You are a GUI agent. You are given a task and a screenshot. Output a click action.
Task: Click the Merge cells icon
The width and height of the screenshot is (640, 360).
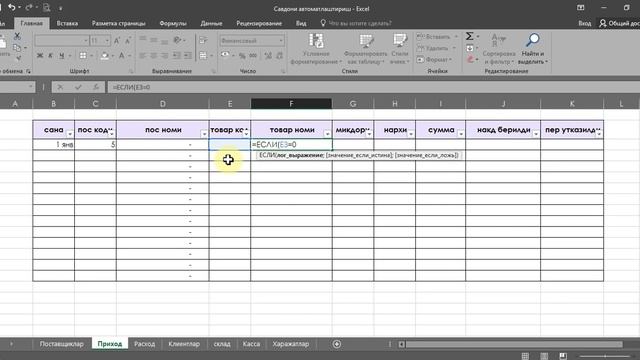tap(203, 56)
